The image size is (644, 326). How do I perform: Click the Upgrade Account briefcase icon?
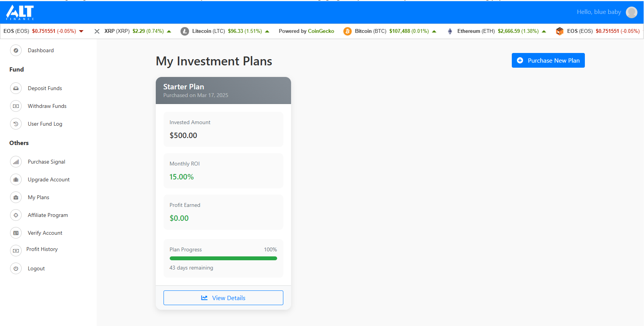click(16, 179)
